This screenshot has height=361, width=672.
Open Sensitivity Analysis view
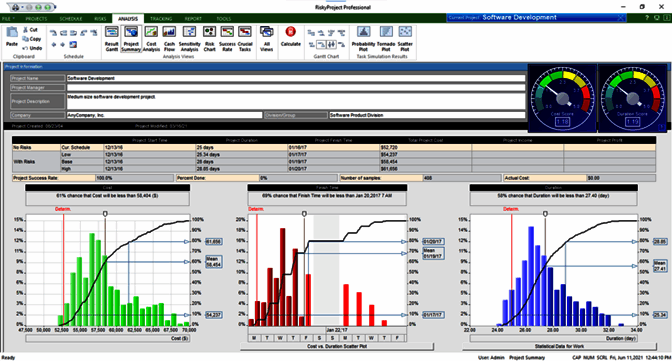[x=189, y=39]
